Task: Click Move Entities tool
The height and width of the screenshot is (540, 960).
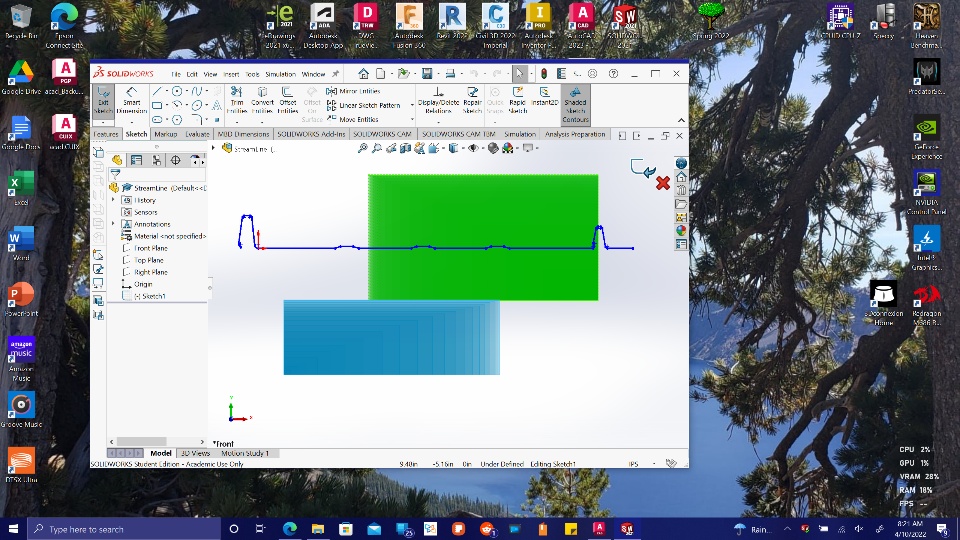Action: point(353,119)
